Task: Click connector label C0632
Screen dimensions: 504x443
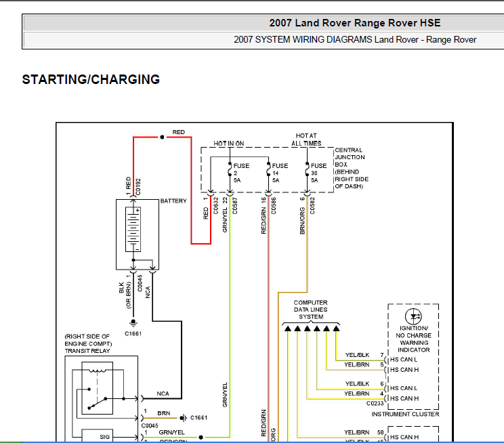Action: coord(215,205)
